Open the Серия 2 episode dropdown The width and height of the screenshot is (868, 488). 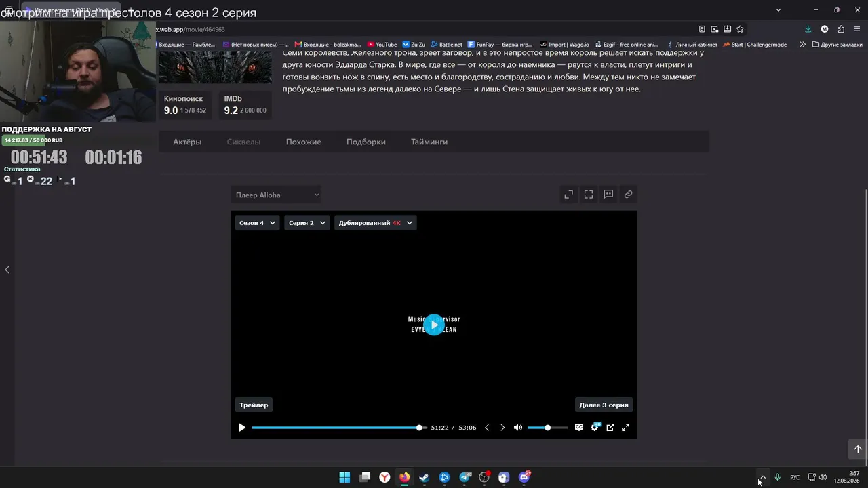(307, 223)
